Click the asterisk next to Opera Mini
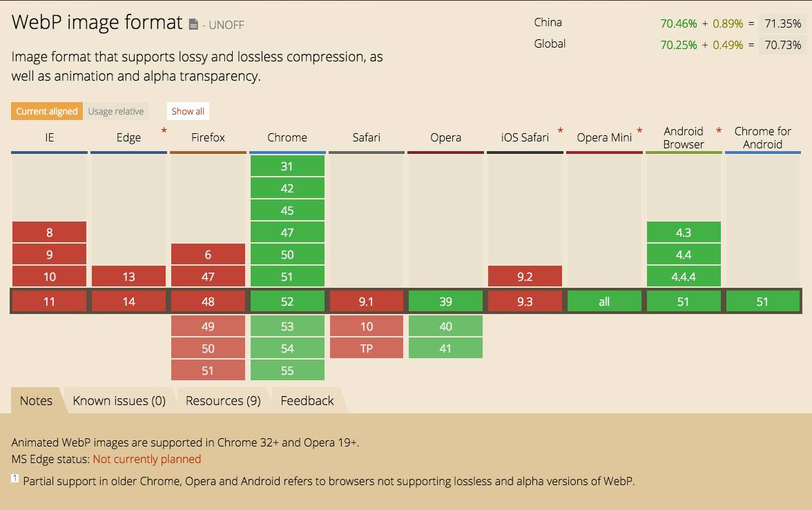The height and width of the screenshot is (510, 812). (639, 131)
